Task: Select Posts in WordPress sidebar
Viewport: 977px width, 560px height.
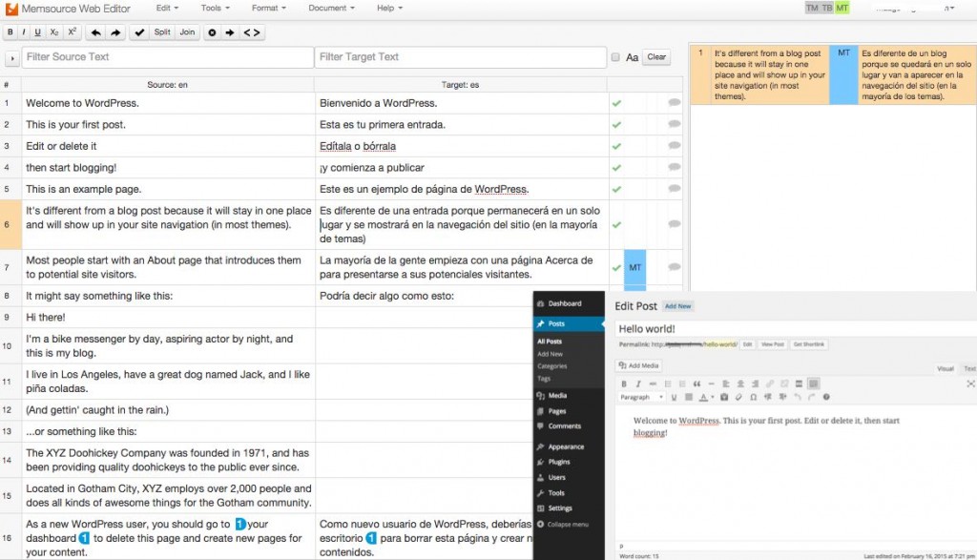Action: [556, 324]
